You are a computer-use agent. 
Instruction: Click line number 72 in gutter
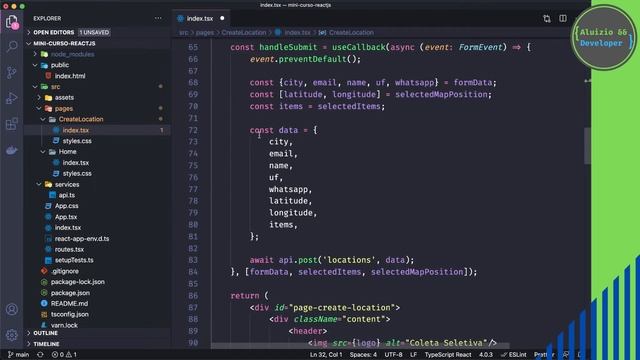[193, 130]
